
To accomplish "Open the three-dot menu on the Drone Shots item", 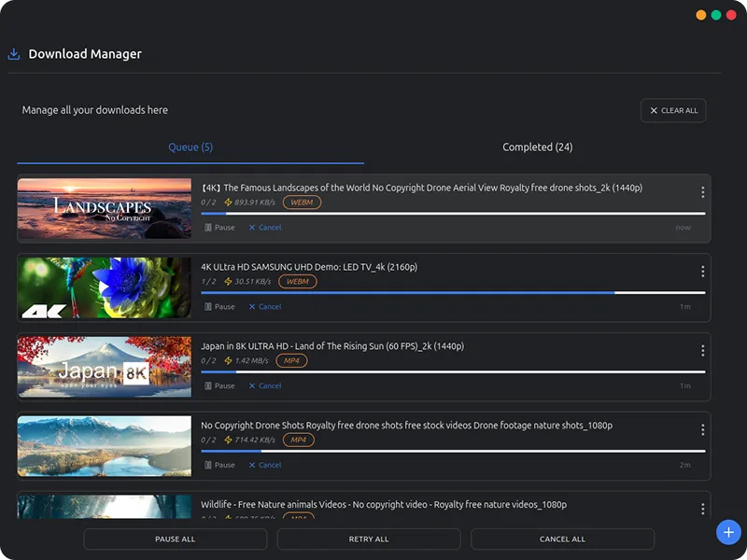I will click(x=703, y=429).
